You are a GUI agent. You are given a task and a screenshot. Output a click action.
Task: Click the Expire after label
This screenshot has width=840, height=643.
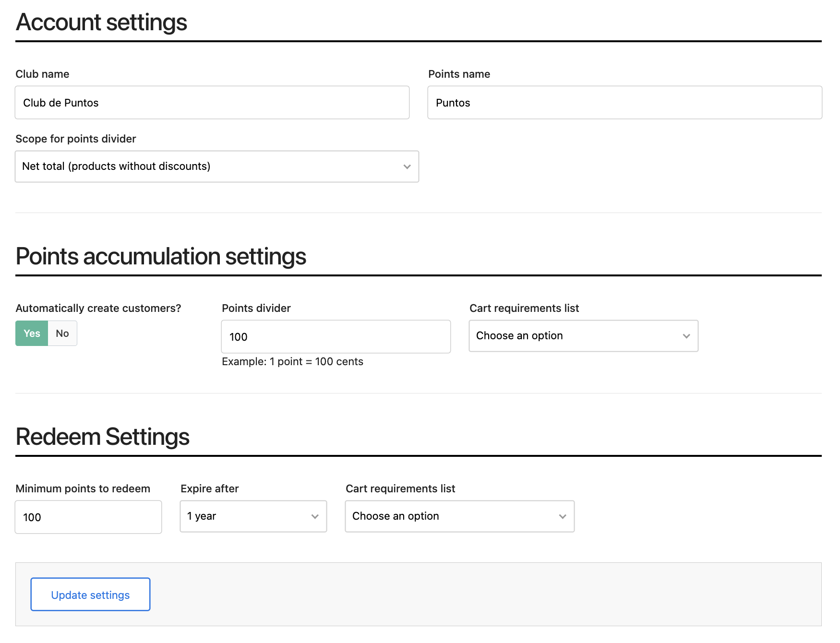pyautogui.click(x=209, y=488)
